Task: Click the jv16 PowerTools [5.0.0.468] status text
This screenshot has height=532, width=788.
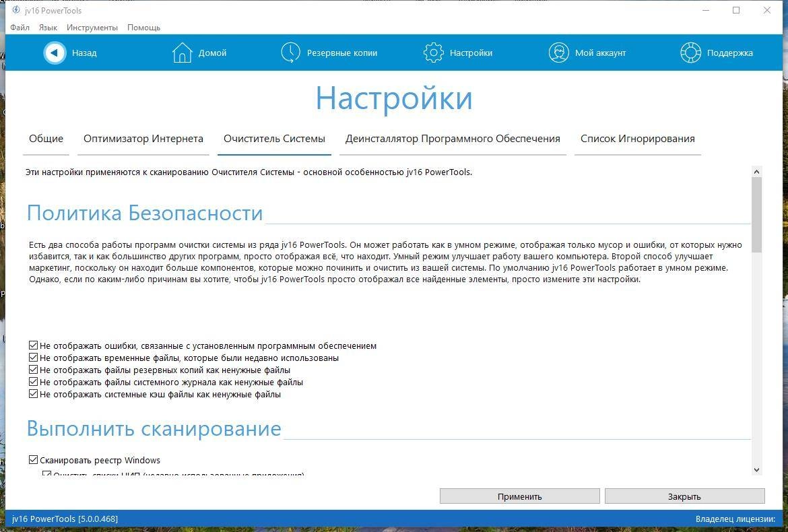Action: 65,519
